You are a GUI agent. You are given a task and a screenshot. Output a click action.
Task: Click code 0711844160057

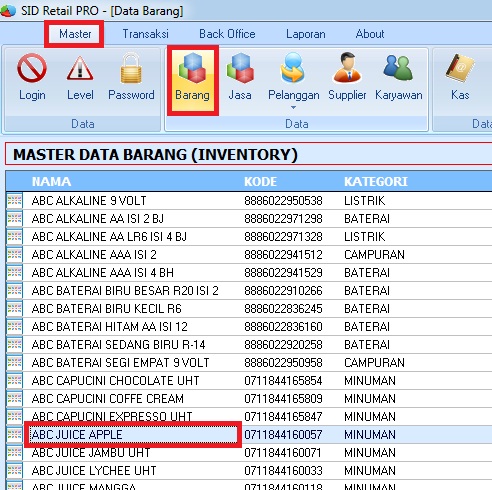pos(283,435)
